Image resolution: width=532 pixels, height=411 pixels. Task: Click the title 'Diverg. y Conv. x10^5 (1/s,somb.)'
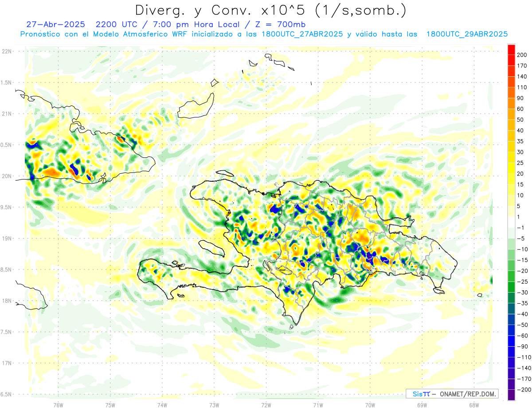click(270, 10)
